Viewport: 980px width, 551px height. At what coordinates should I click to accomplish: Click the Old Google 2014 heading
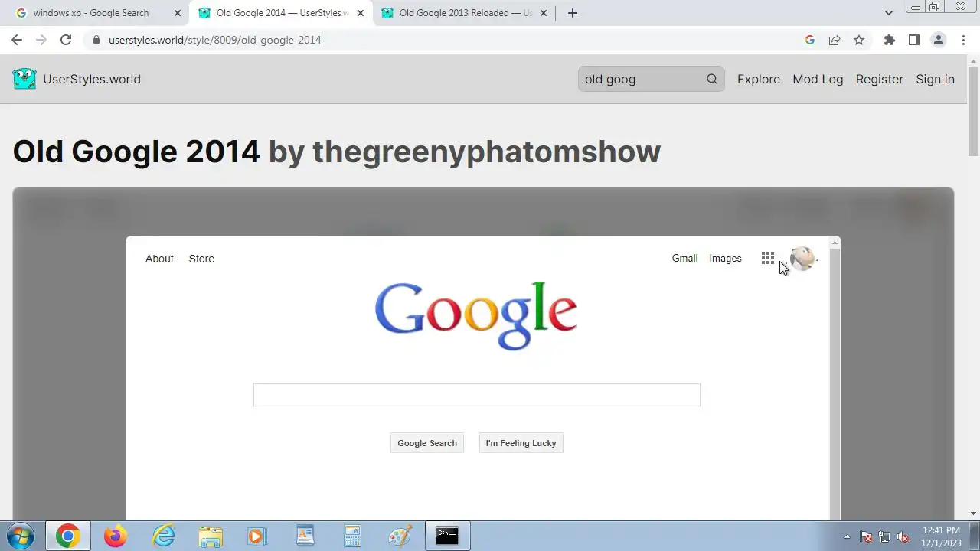136,152
